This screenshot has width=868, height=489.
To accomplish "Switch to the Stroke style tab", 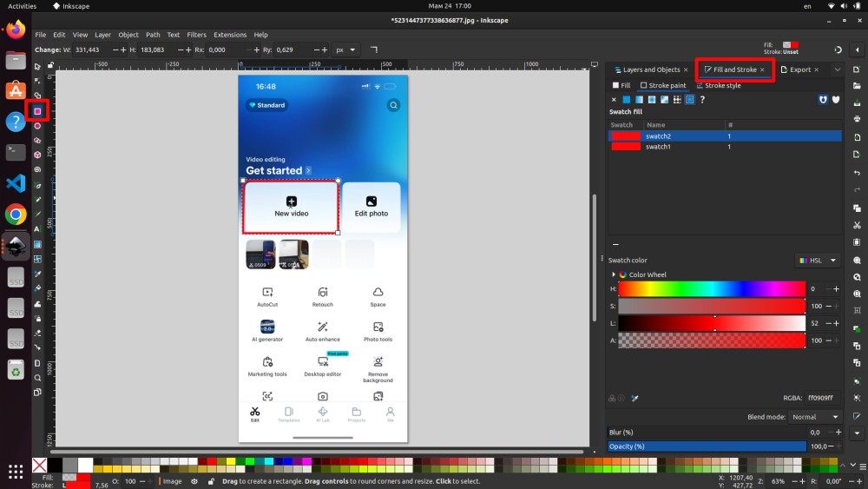I will pos(719,85).
